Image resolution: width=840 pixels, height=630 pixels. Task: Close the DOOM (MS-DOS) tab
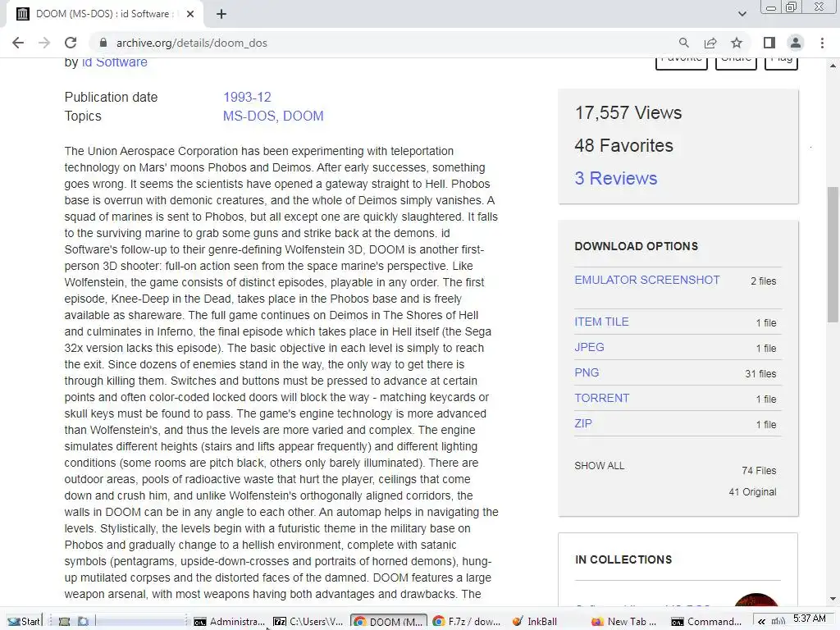(190, 14)
